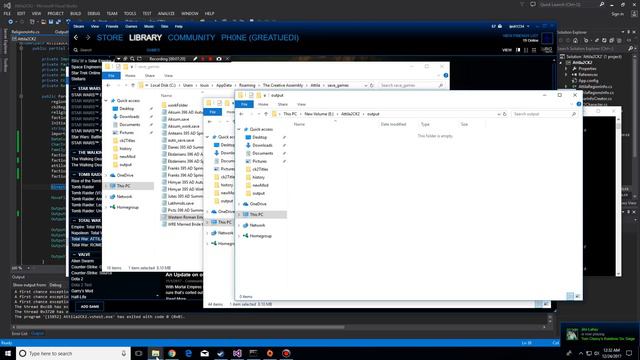Refresh the output folder address bar
The image size is (640, 360).
(x=505, y=114)
